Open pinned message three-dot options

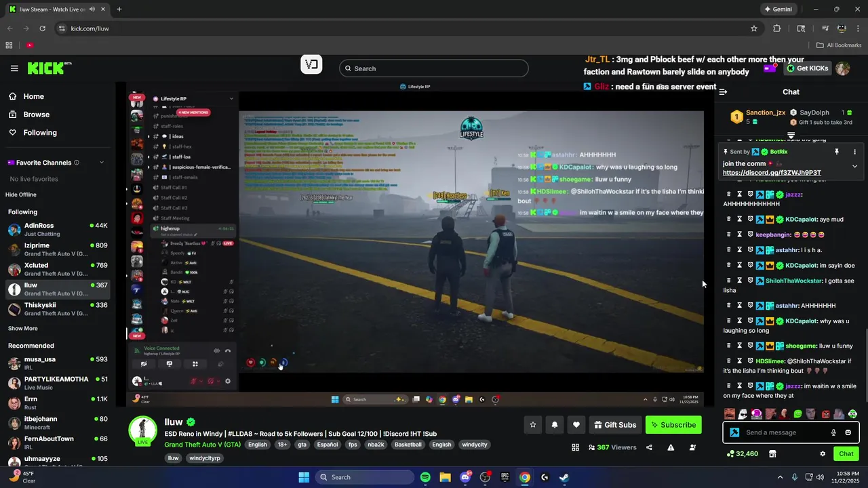coord(854,152)
